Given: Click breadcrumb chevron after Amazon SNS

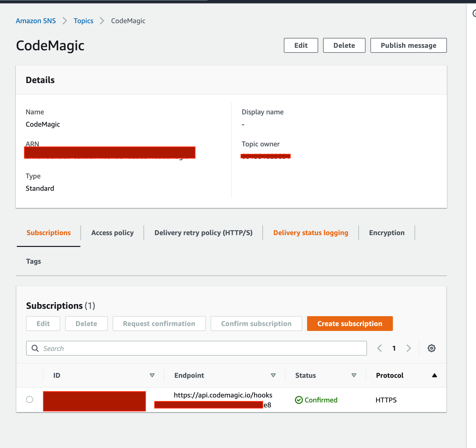Looking at the screenshot, I should tap(65, 21).
